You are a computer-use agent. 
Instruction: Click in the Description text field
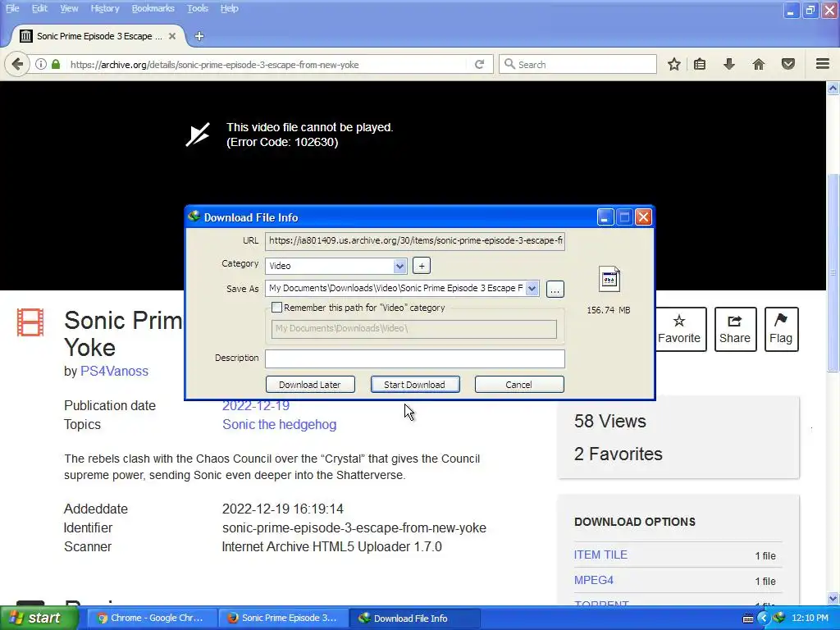[415, 359]
